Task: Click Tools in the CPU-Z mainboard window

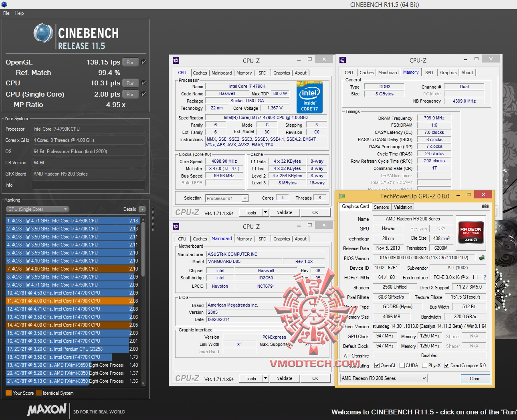Action: tap(251, 378)
